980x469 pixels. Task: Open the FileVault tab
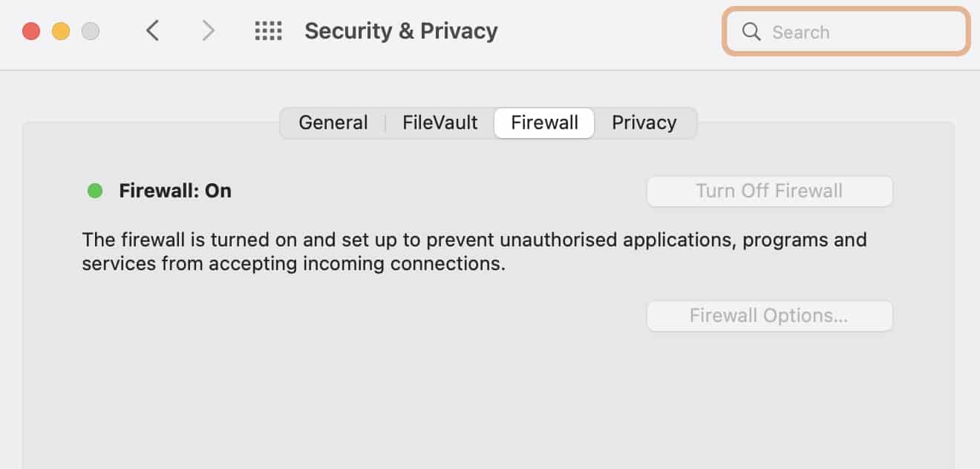(440, 122)
